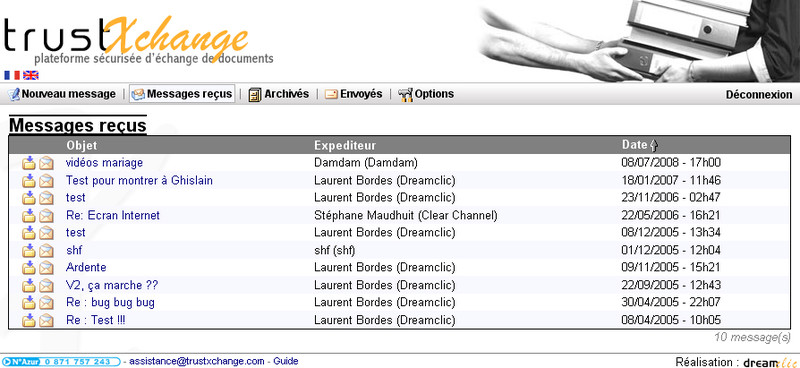Click the assistance@trustxchange.com email link
Viewport: 800px width, 368px height.
[196, 361]
